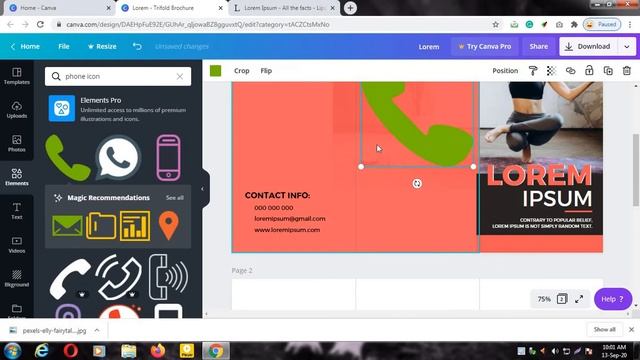Reload the current page
Viewport: 640px width, 360px height.
[40, 24]
